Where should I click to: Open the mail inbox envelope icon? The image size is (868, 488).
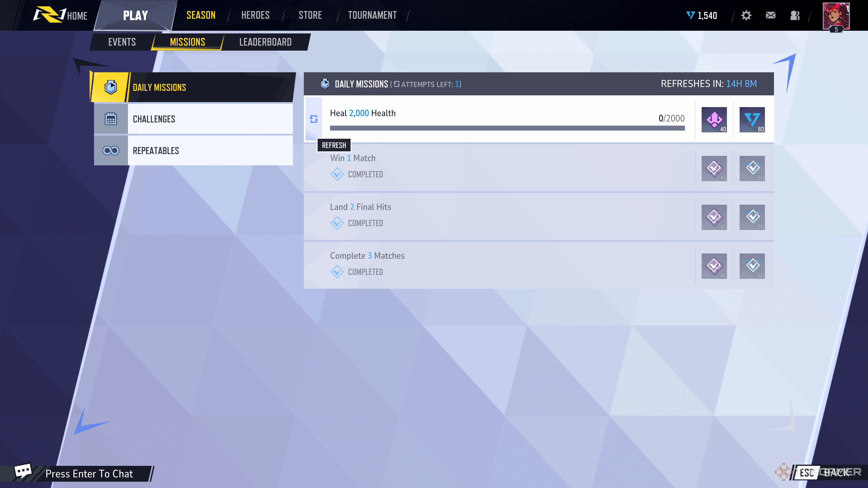[771, 16]
